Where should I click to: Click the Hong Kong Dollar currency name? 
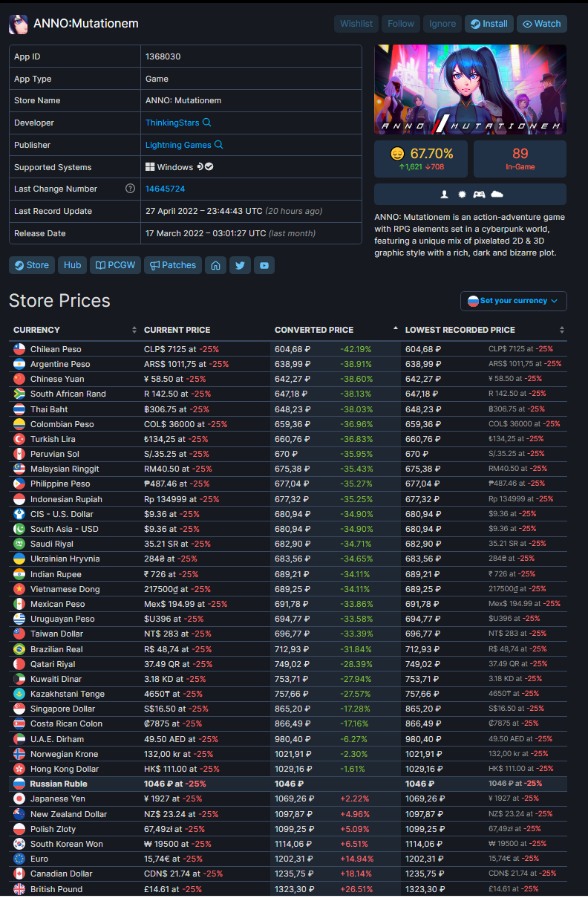coord(65,769)
